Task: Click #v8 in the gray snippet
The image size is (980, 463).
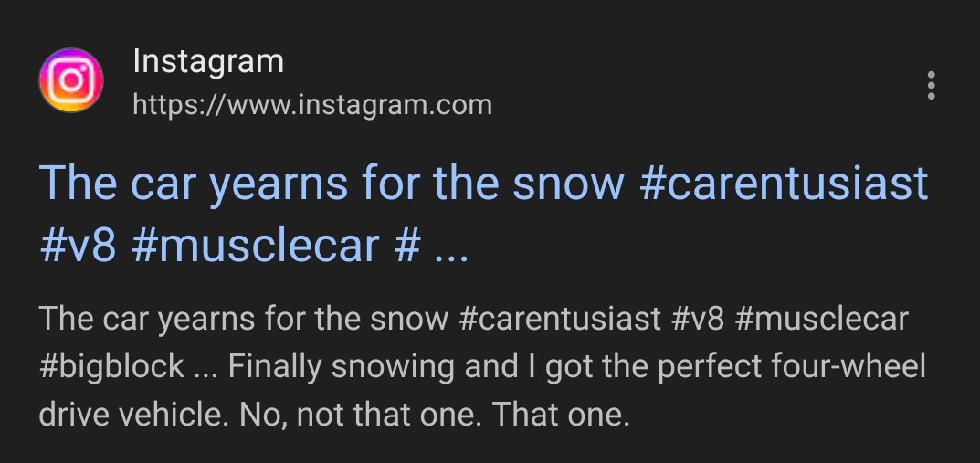Action: (696, 321)
